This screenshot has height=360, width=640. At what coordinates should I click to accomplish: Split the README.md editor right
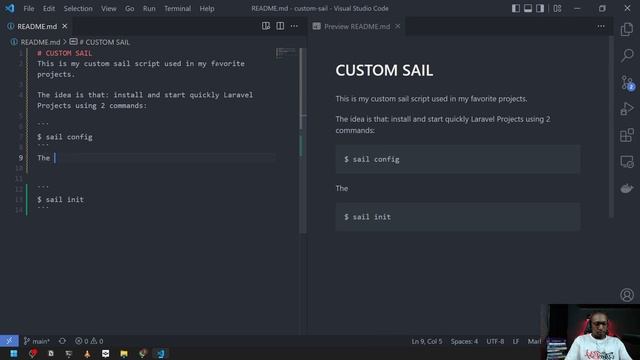click(280, 26)
